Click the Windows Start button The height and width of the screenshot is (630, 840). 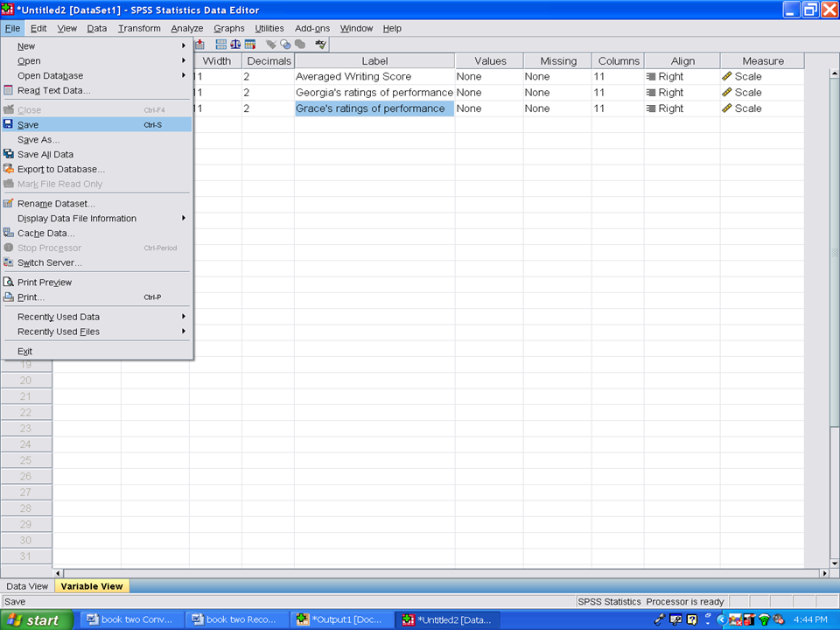click(32, 620)
